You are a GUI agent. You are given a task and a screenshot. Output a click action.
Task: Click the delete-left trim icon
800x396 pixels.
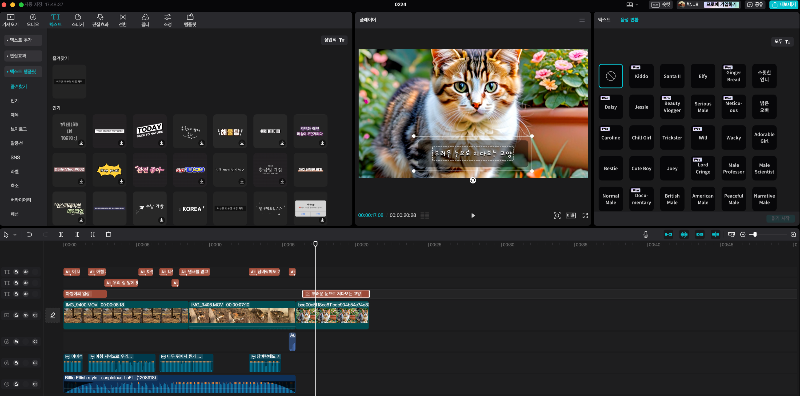click(77, 235)
